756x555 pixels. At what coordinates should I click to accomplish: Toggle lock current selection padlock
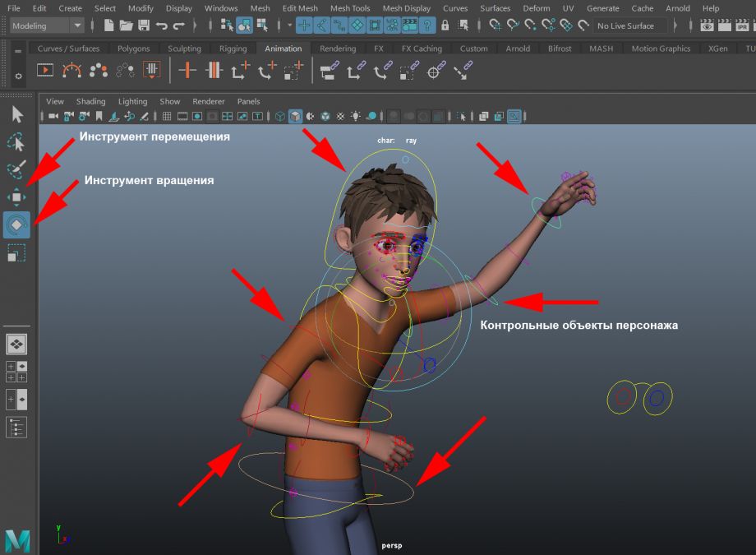click(445, 25)
